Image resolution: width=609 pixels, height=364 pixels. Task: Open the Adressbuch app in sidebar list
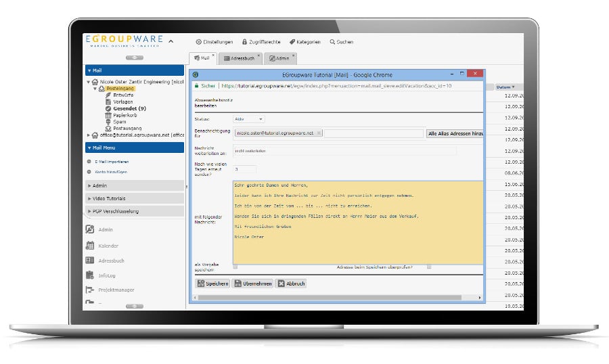[106, 260]
